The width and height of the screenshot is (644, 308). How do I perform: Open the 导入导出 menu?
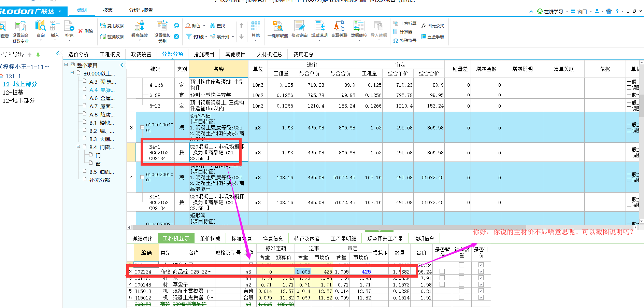pyautogui.click(x=13, y=54)
